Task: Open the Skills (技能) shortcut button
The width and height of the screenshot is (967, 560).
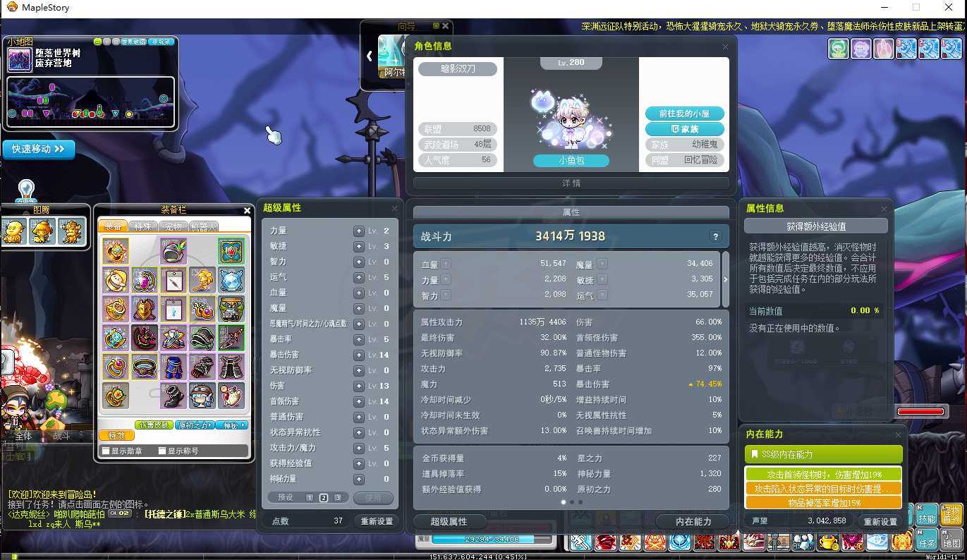Action: click(x=928, y=514)
